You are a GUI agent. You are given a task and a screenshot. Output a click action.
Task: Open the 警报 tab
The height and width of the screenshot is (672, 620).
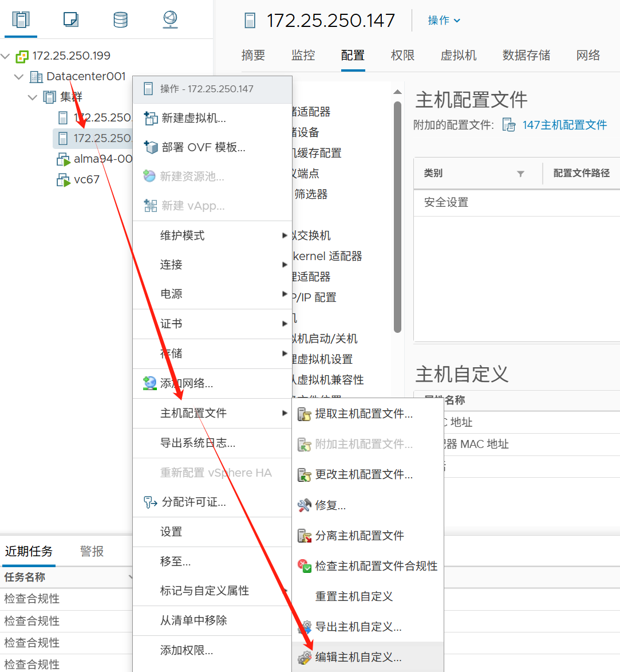[x=92, y=551]
